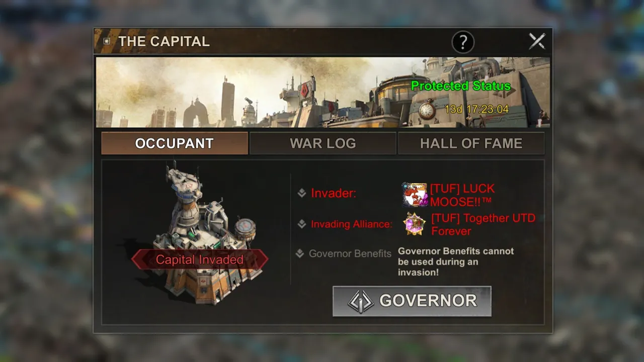Viewport: 644px width, 362px height.
Task: Tap the Capital Invaded red banner
Action: (199, 259)
